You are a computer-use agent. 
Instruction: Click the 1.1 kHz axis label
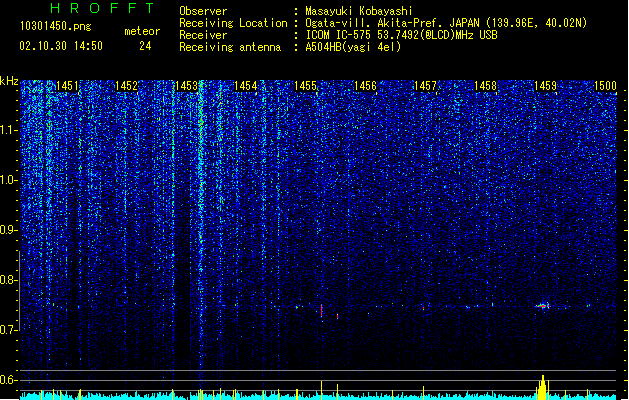8,130
